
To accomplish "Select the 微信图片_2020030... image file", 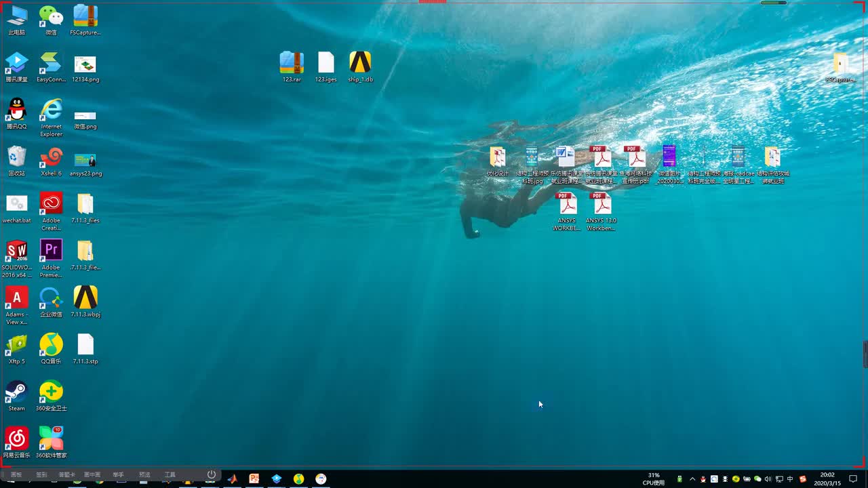I will pyautogui.click(x=670, y=165).
